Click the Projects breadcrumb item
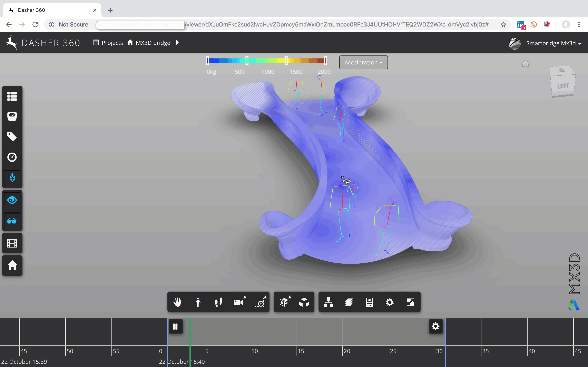This screenshot has width=588, height=367. coord(112,42)
